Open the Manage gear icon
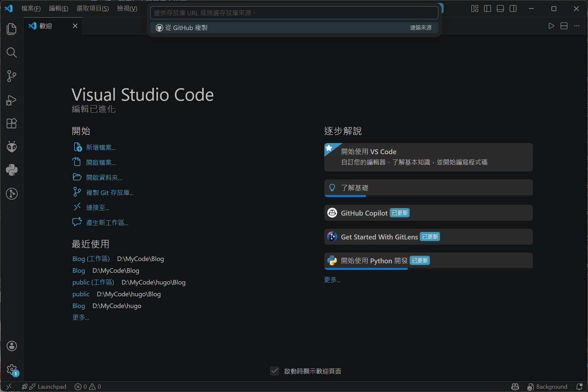The image size is (588, 392). (x=12, y=370)
